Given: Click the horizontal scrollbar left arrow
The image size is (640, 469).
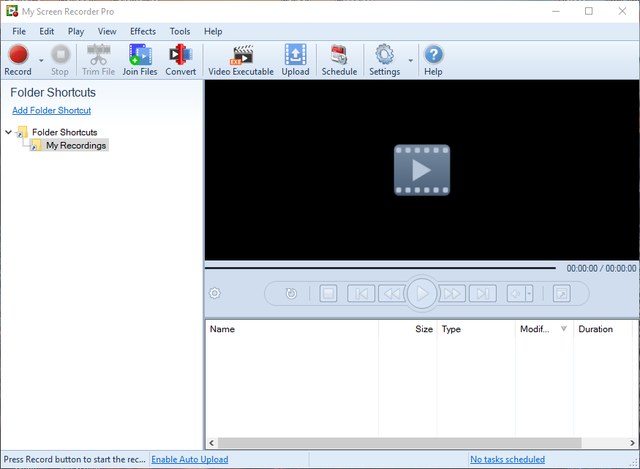Looking at the screenshot, I should coord(211,443).
